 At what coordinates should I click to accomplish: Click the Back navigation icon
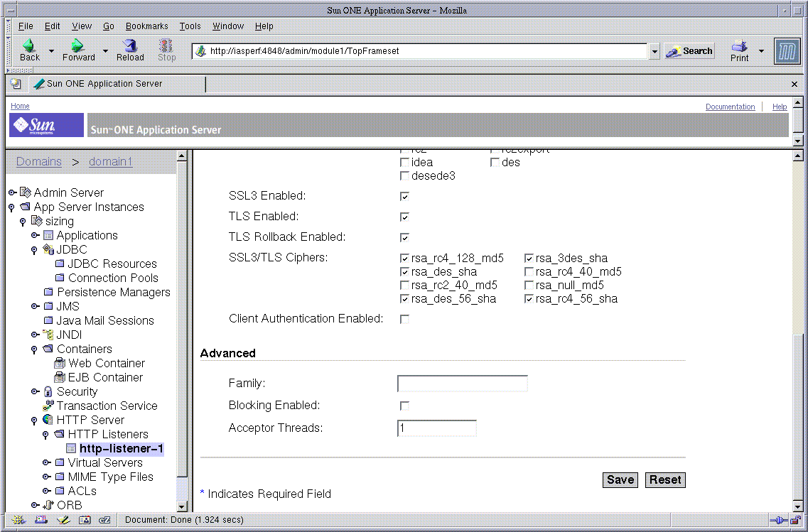(x=29, y=45)
